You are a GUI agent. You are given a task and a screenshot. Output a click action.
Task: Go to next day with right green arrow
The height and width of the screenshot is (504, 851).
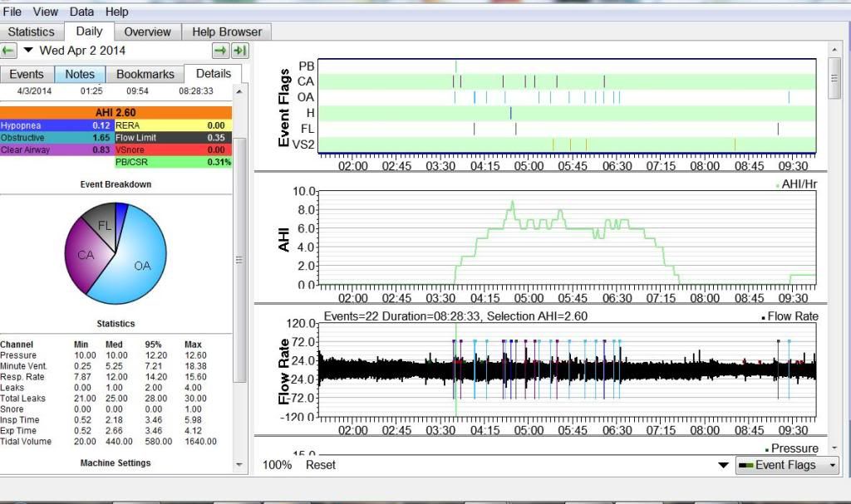[220, 51]
